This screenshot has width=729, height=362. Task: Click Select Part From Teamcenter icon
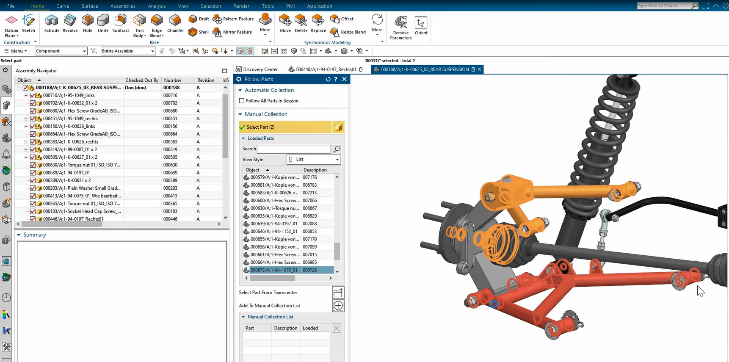coord(338,292)
